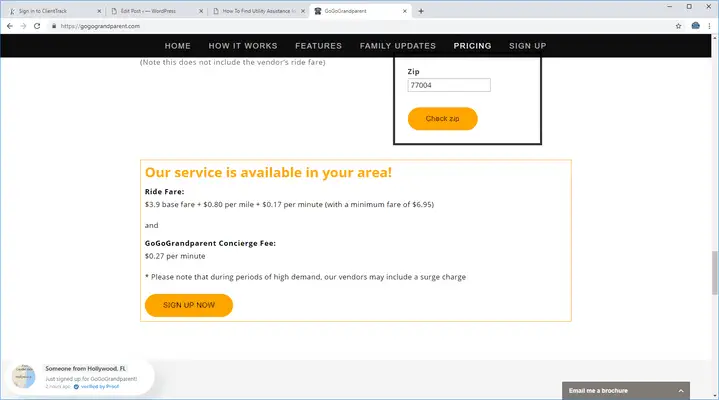Click the Zip field label
Image resolution: width=719 pixels, height=400 pixels.
coord(414,72)
